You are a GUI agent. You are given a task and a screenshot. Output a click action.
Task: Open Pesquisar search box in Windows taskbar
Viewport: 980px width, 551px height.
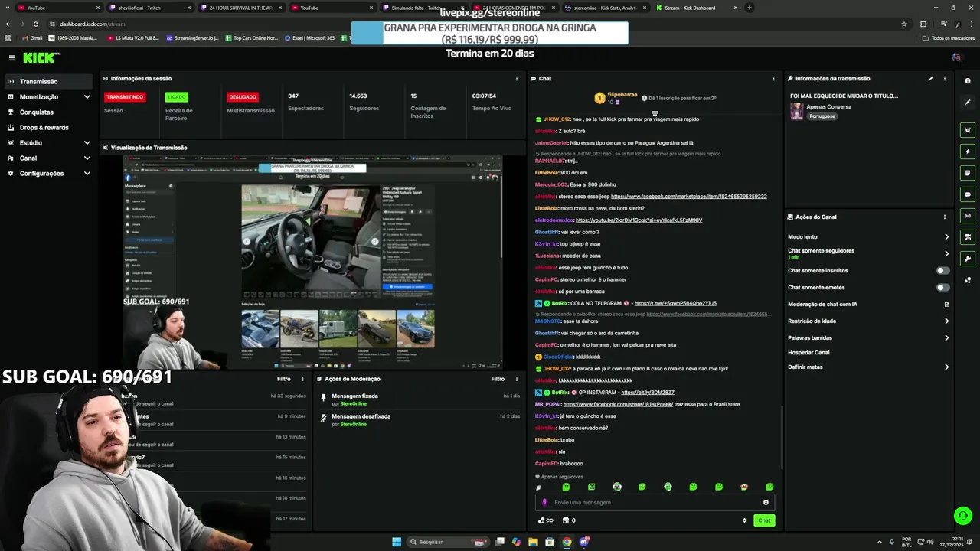tap(449, 542)
